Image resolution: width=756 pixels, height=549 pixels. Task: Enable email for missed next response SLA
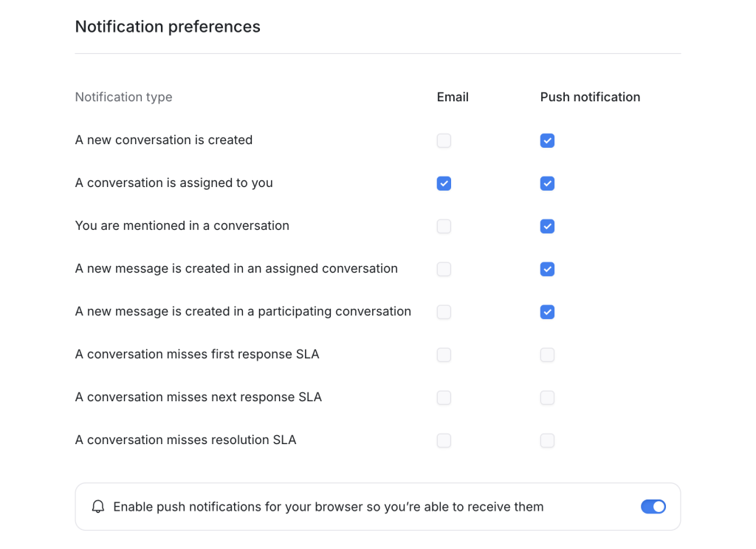(444, 398)
